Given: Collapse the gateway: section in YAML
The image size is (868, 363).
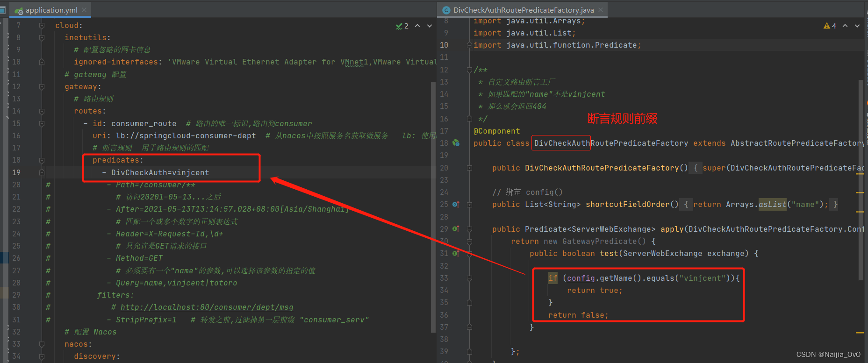Looking at the screenshot, I should pos(42,86).
